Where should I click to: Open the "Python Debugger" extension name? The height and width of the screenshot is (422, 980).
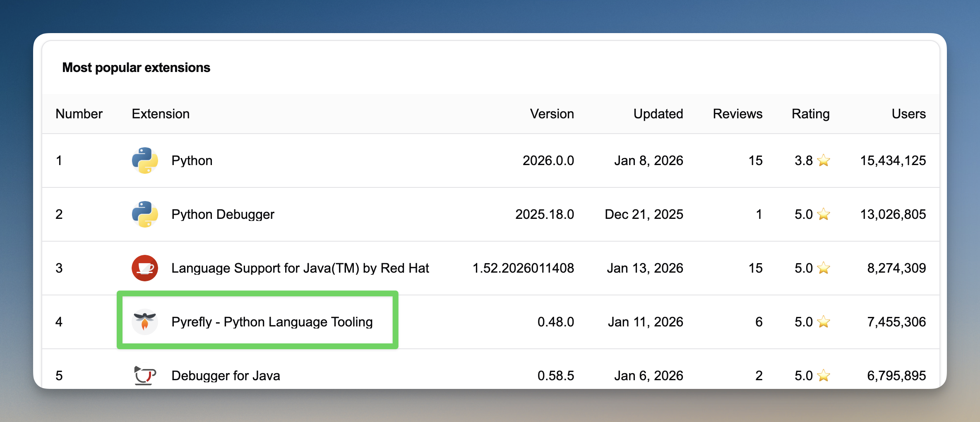click(223, 214)
